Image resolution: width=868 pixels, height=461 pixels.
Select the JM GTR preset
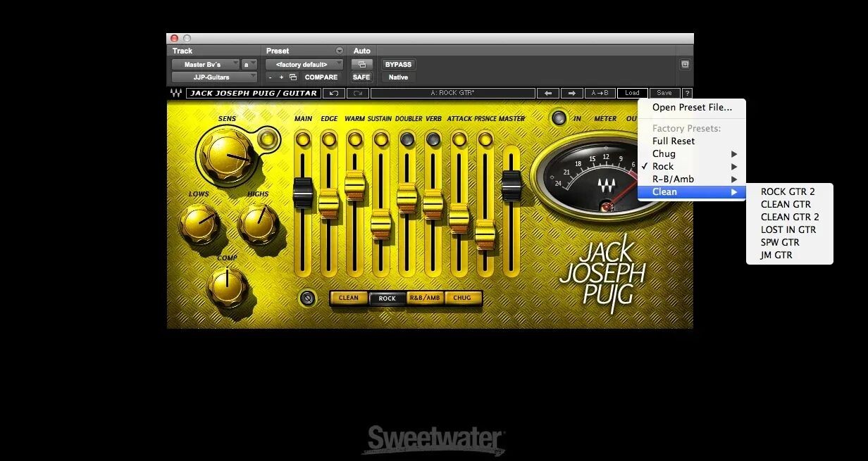(789, 255)
